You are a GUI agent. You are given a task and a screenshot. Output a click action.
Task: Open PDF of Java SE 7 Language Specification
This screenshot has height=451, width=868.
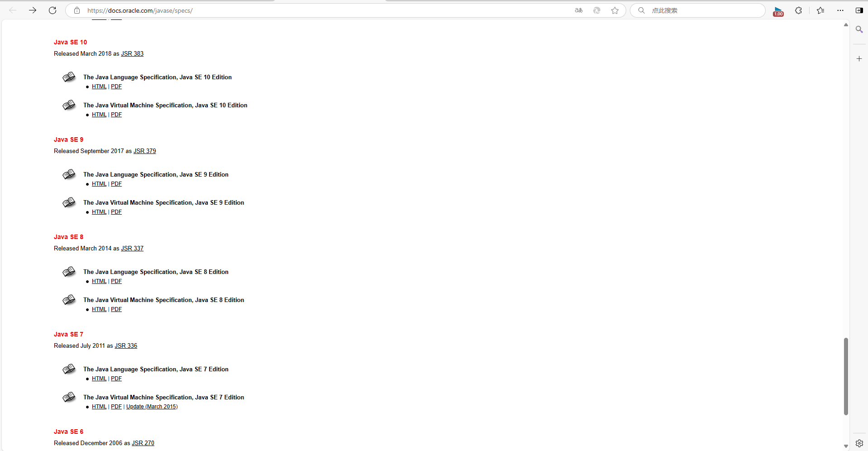(116, 379)
